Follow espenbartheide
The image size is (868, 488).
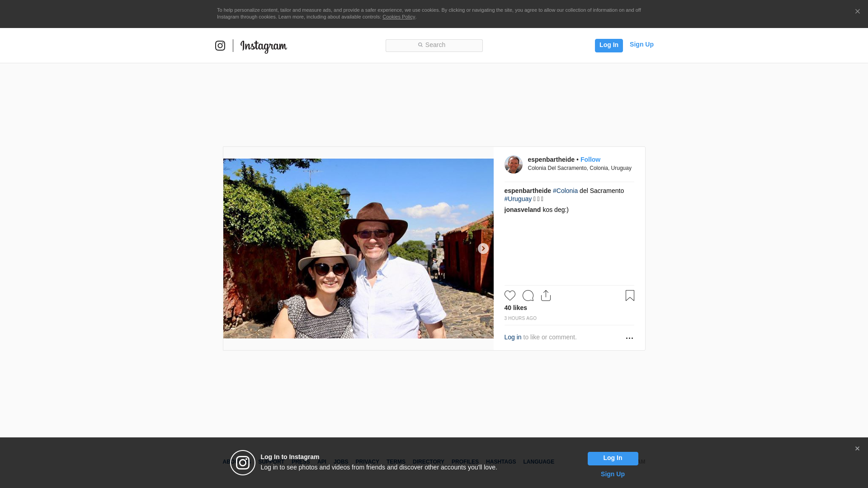(590, 160)
